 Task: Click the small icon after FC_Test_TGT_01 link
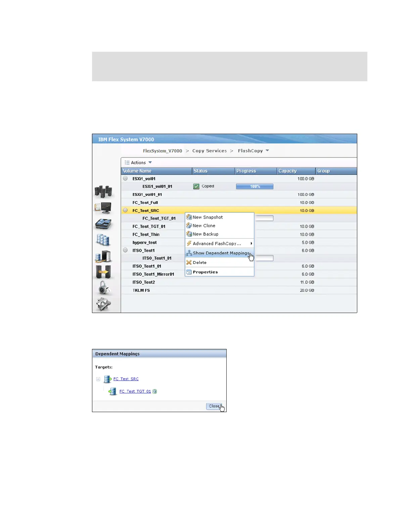(x=155, y=391)
